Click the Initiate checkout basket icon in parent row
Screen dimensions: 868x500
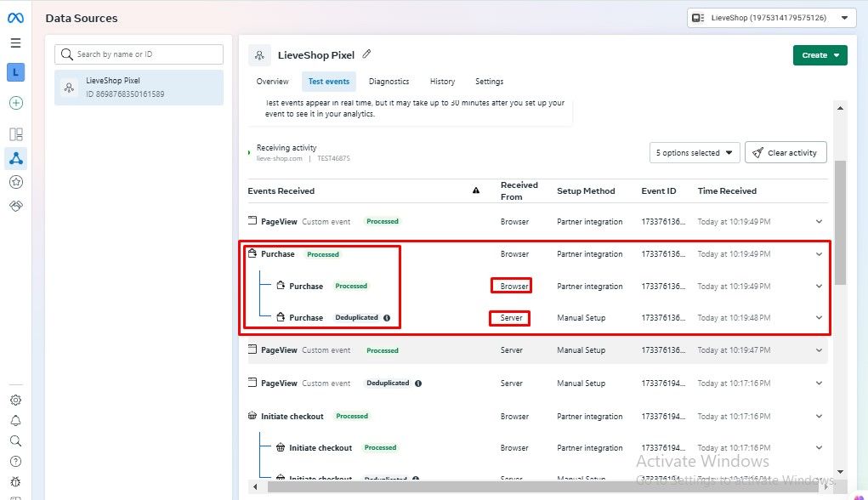click(252, 416)
